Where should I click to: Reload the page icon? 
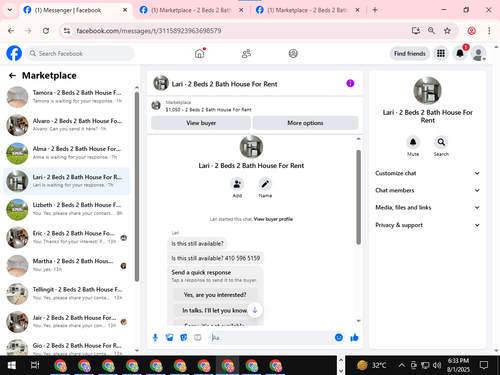click(x=46, y=31)
